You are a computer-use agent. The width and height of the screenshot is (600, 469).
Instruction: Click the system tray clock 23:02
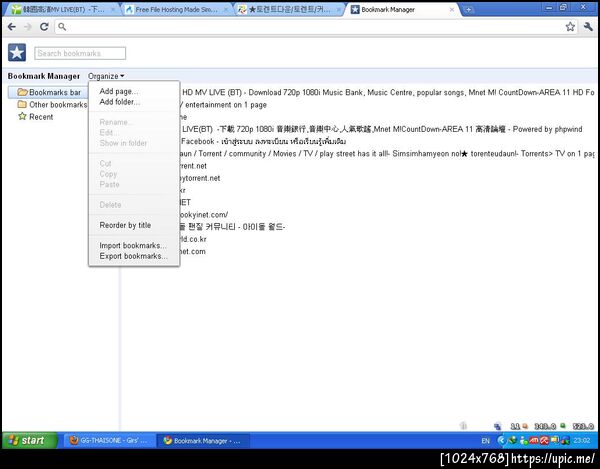coord(582,441)
